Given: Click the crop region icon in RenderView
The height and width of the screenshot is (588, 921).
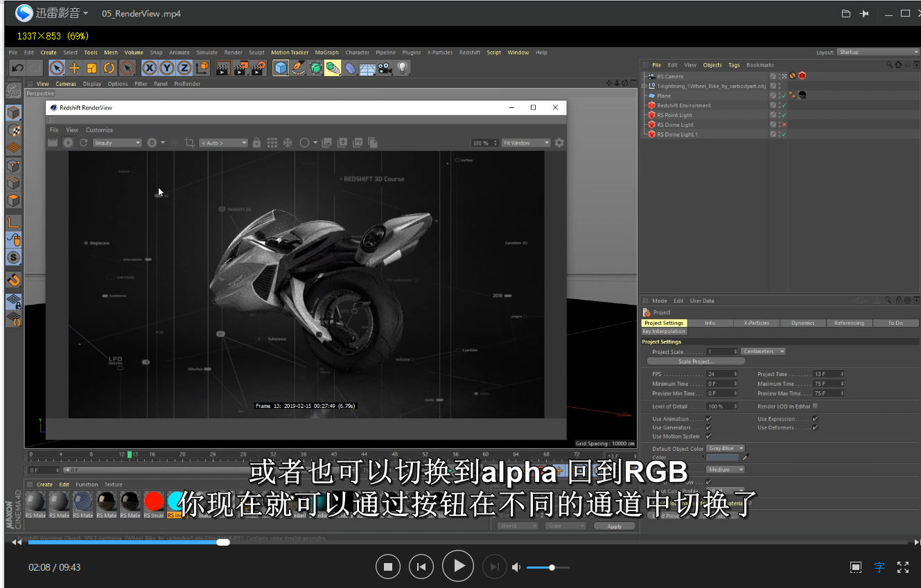Looking at the screenshot, I should click(x=189, y=143).
